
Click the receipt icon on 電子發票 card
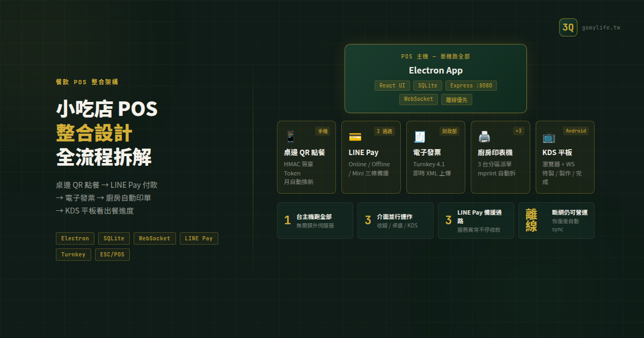click(419, 137)
